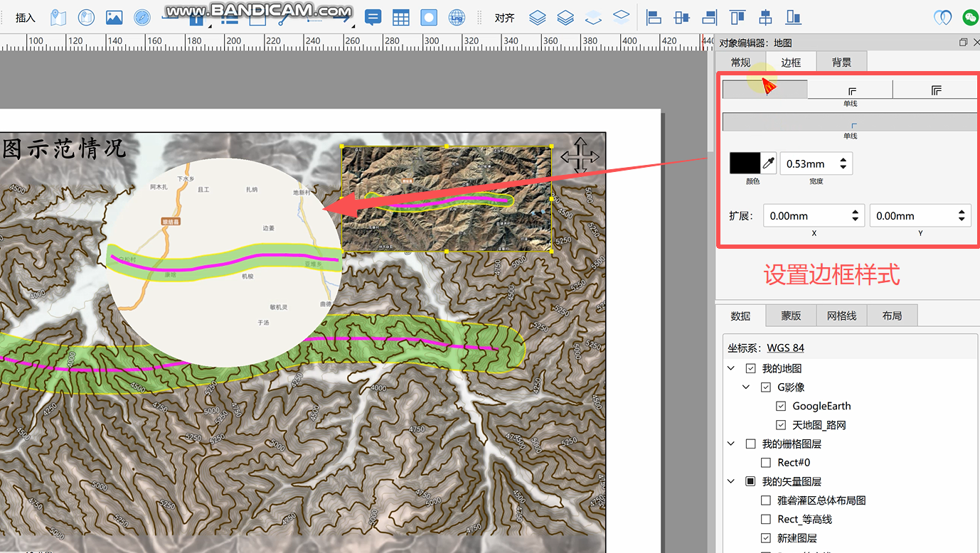Click the four-arrow move icon on the map
The width and height of the screenshot is (980, 553).
[580, 156]
